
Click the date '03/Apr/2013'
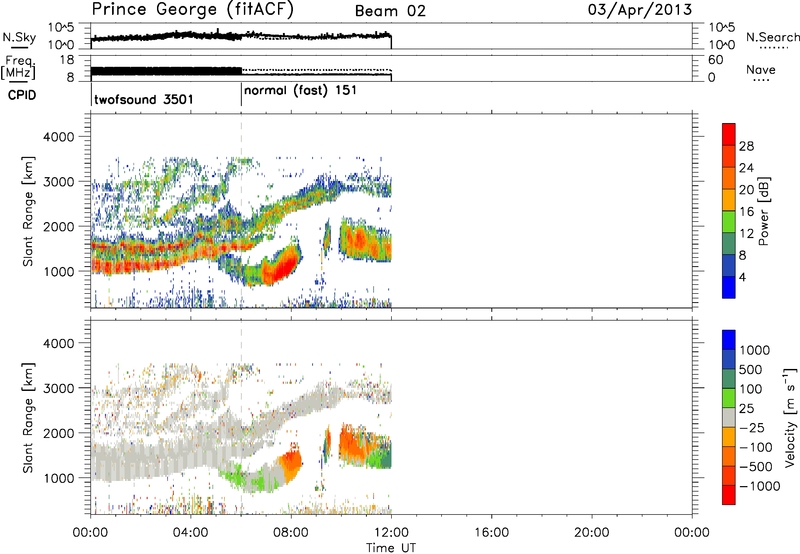click(640, 10)
